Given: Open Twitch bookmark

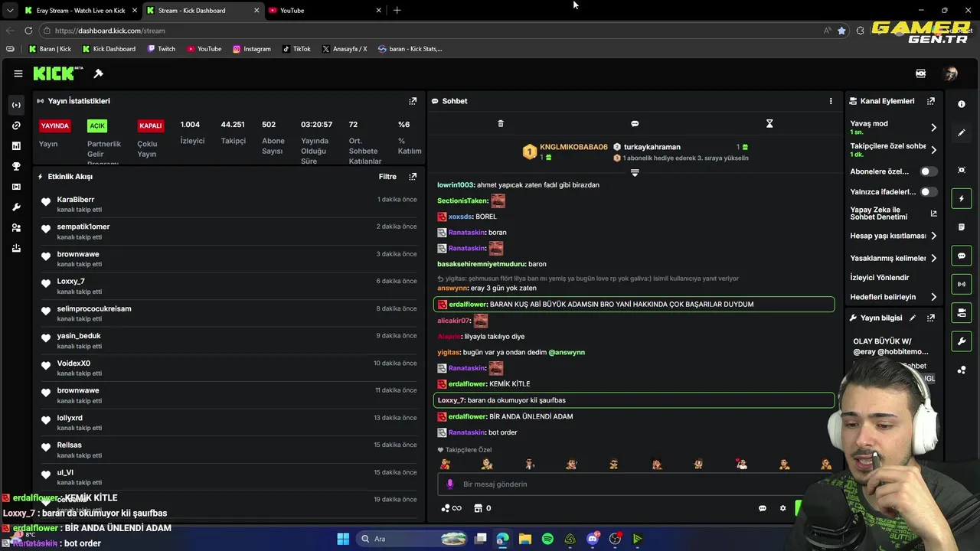Looking at the screenshot, I should click(x=162, y=49).
